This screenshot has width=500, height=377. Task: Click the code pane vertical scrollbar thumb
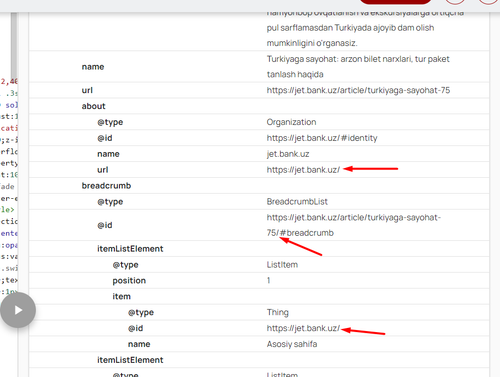click(x=14, y=46)
